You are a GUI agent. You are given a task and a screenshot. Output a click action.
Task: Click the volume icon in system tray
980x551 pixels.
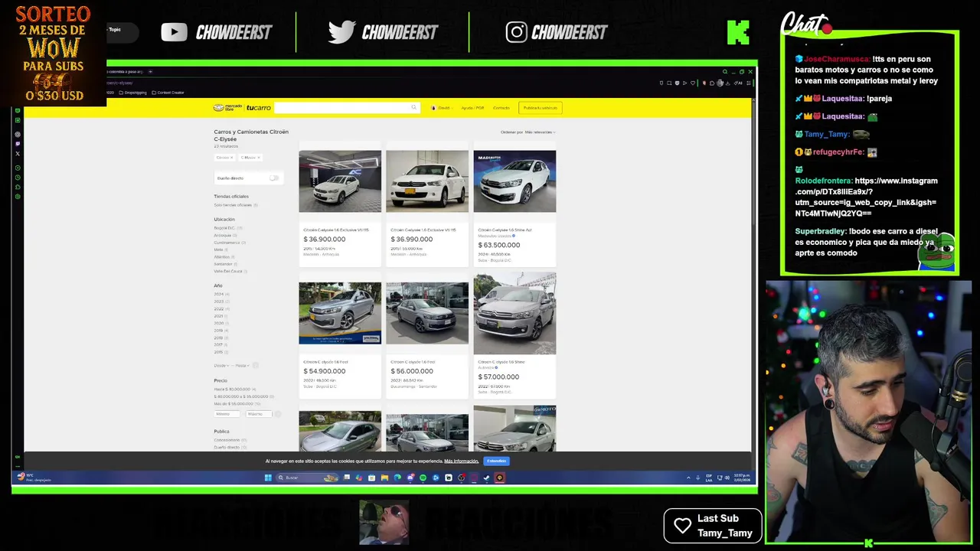coord(727,478)
